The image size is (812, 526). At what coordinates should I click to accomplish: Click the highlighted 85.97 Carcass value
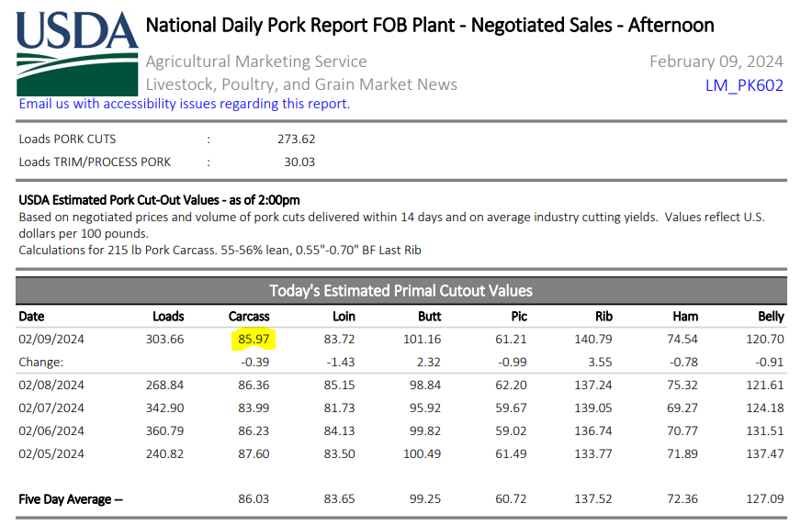[252, 340]
